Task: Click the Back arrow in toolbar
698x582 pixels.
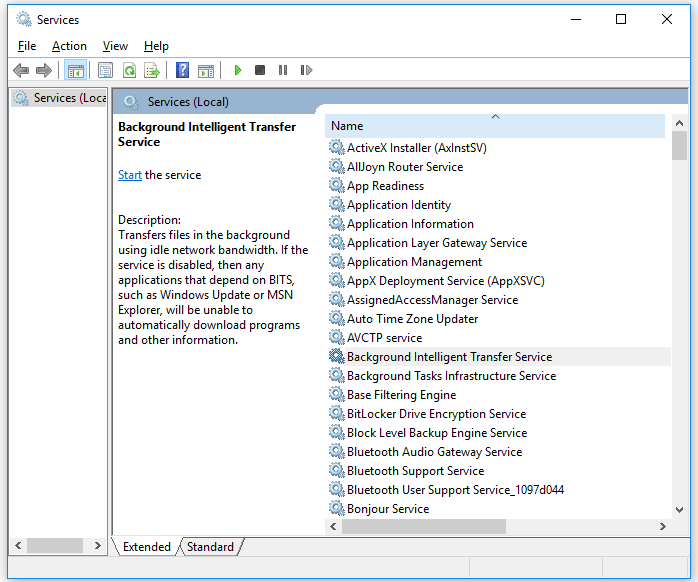Action: [21, 70]
